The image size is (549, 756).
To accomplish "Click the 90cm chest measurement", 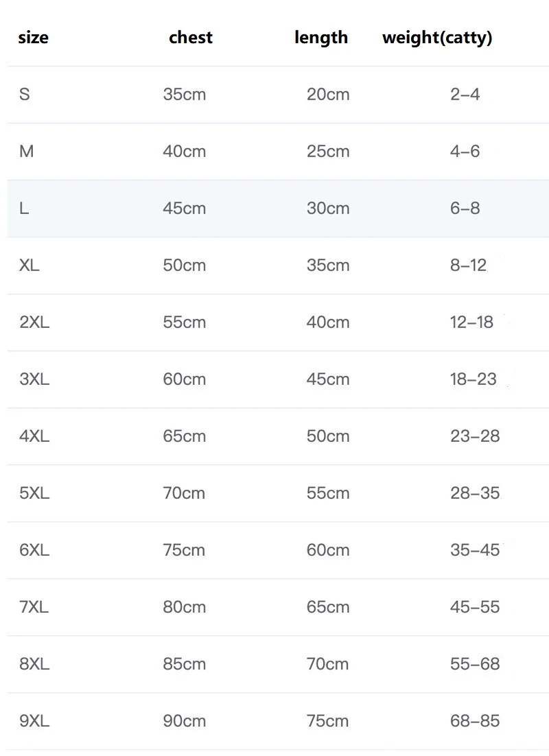I will click(184, 721).
